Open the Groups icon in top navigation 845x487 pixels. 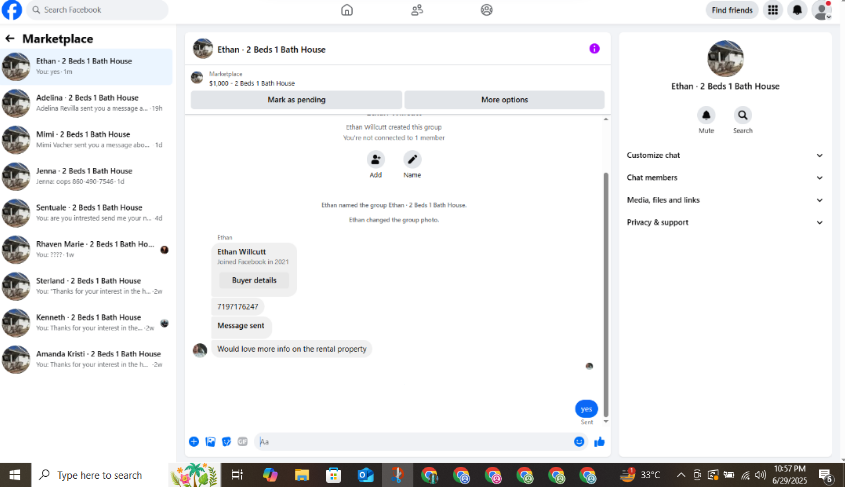tap(487, 10)
